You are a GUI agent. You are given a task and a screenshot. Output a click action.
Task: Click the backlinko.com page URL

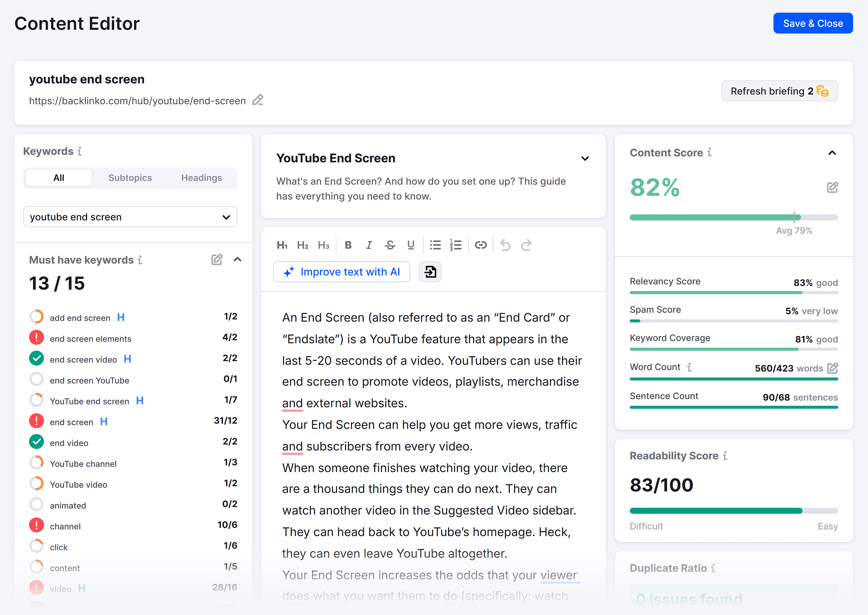pos(137,101)
